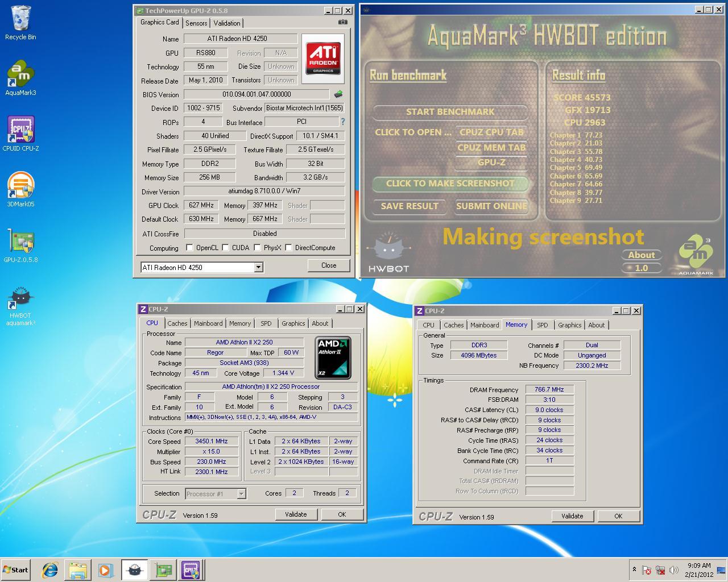
Task: Click the About button in AquaMark
Action: pos(642,255)
